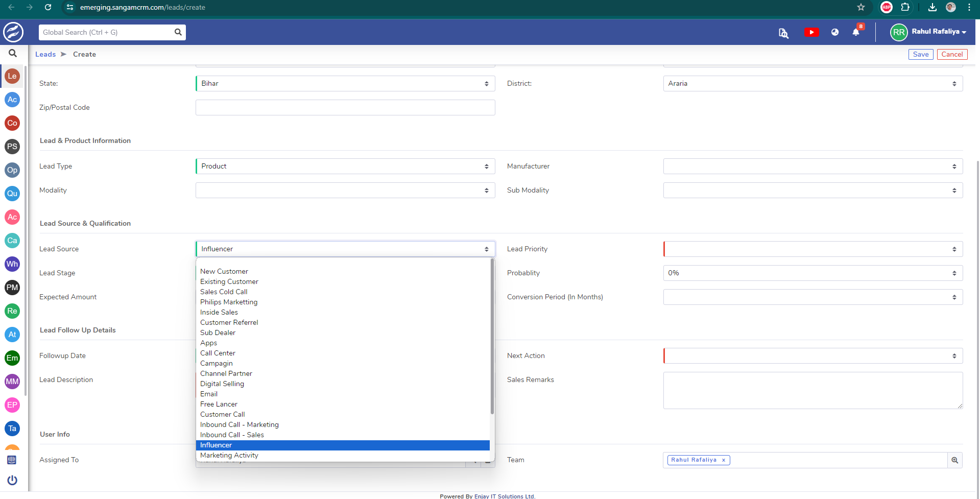This screenshot has height=499, width=980.
Task: Open the notifications bell icon
Action: pyautogui.click(x=856, y=32)
